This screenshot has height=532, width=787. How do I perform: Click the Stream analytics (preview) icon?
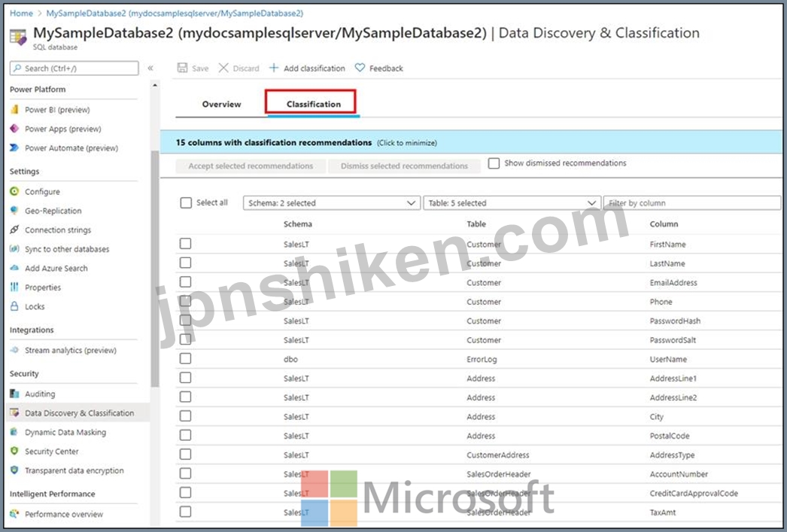pyautogui.click(x=14, y=350)
